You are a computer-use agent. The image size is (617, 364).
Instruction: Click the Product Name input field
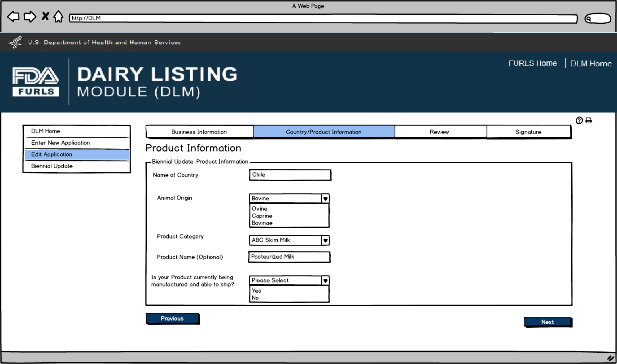point(289,257)
